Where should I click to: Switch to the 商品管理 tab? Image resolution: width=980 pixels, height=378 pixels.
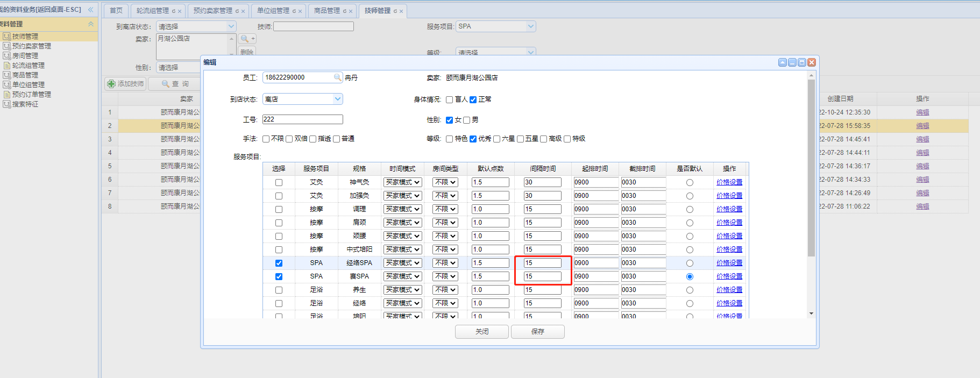coord(327,11)
